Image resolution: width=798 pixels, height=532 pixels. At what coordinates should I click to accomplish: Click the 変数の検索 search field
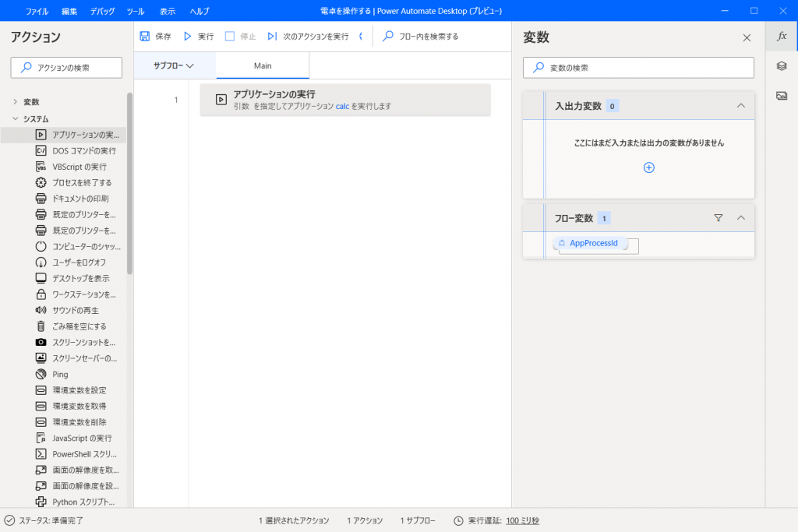[x=638, y=68]
